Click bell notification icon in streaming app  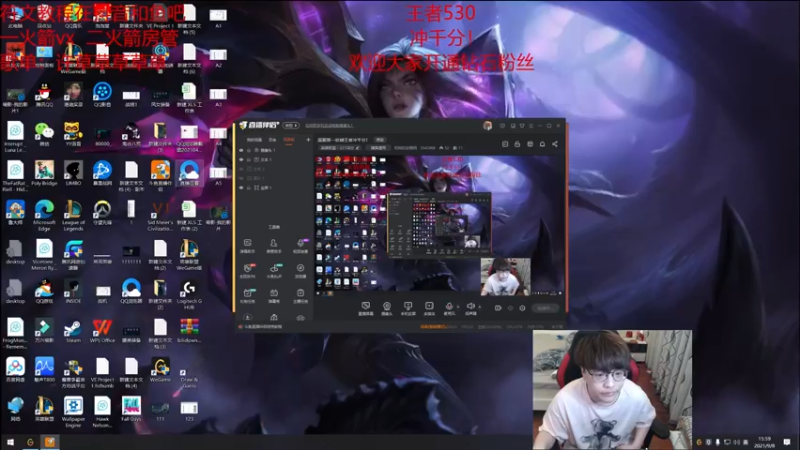pyautogui.click(x=542, y=144)
